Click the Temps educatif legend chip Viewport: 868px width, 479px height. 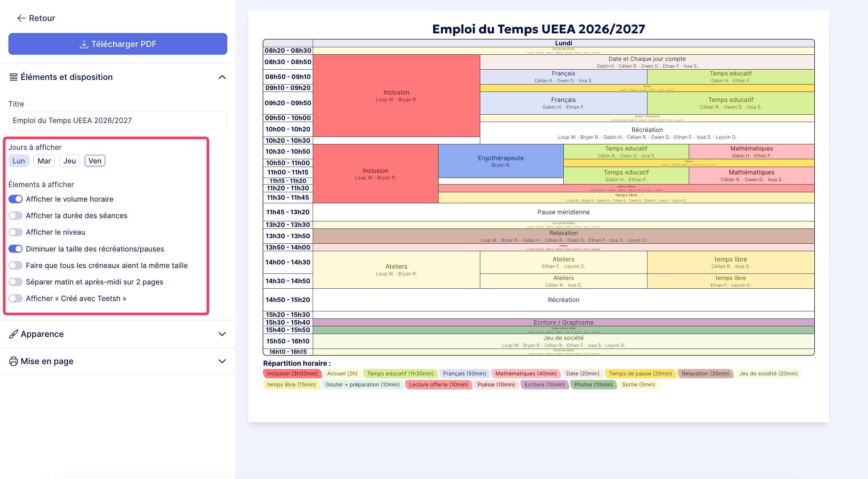pyautogui.click(x=400, y=373)
